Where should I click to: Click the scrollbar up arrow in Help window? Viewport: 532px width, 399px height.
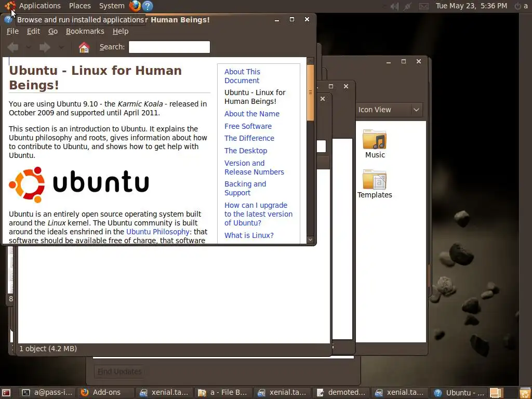pyautogui.click(x=310, y=61)
